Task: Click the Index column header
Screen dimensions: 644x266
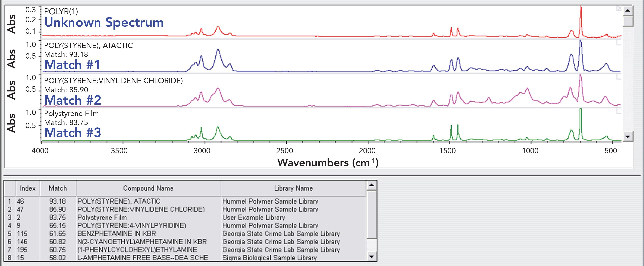Action: click(x=28, y=188)
